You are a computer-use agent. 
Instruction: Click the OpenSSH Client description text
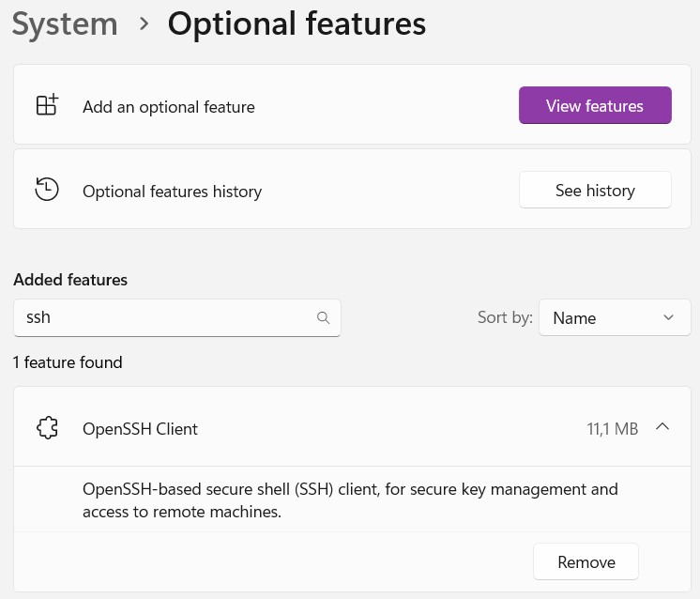[x=350, y=500]
